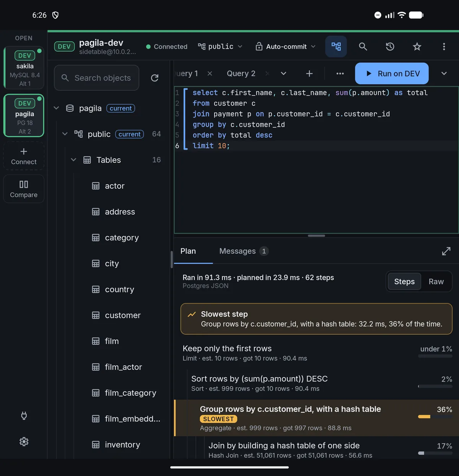The image size is (459, 476).
Task: Open the Run options dropdown arrow
Action: (444, 73)
